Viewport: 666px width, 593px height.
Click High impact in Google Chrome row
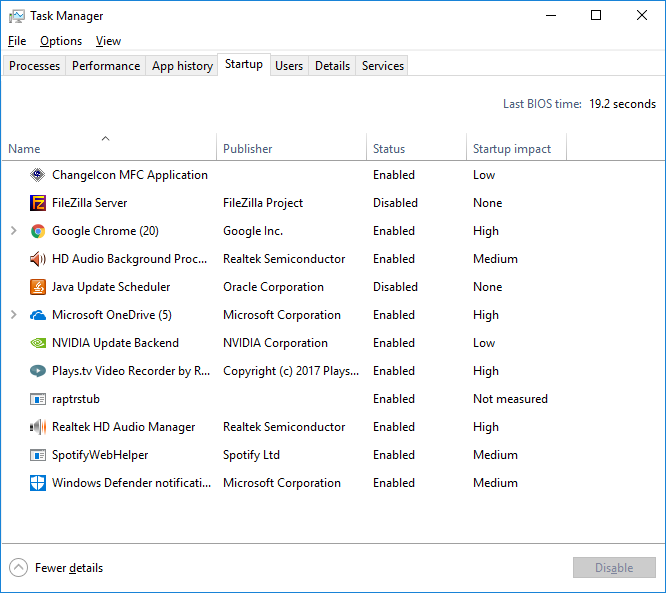(x=486, y=231)
